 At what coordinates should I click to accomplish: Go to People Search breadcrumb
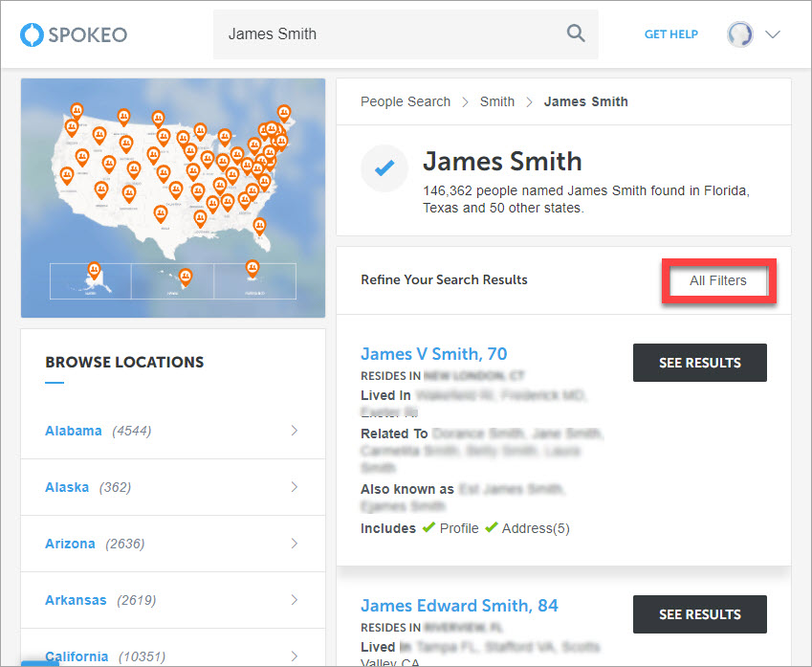pos(406,101)
